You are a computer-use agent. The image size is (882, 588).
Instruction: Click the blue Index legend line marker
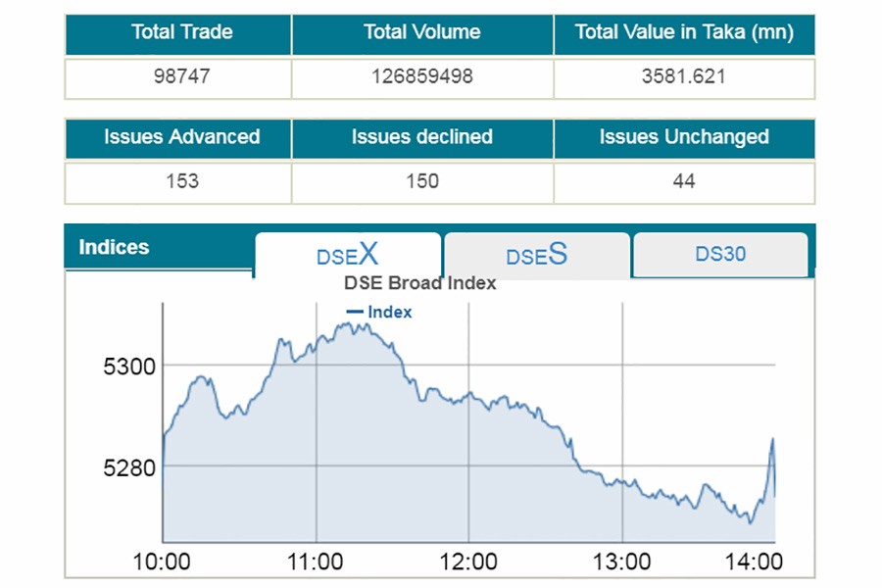pyautogui.click(x=356, y=312)
